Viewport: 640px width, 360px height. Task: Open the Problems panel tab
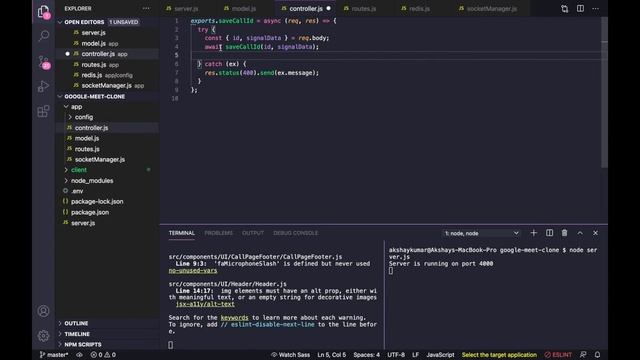coord(218,233)
